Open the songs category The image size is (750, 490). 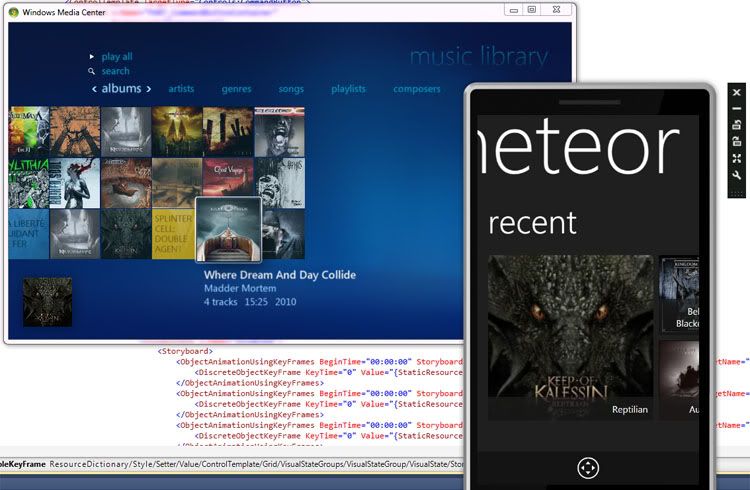pos(291,89)
